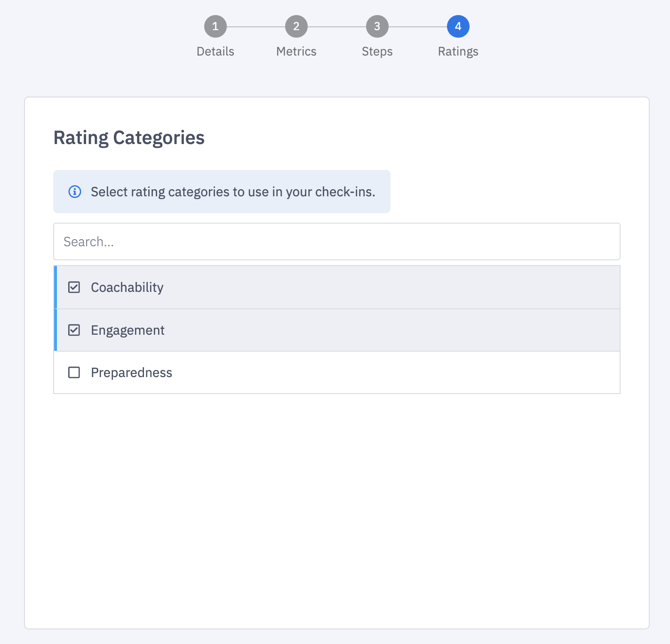670x644 pixels.
Task: Click the 'Select rating categories' banner text
Action: (233, 192)
